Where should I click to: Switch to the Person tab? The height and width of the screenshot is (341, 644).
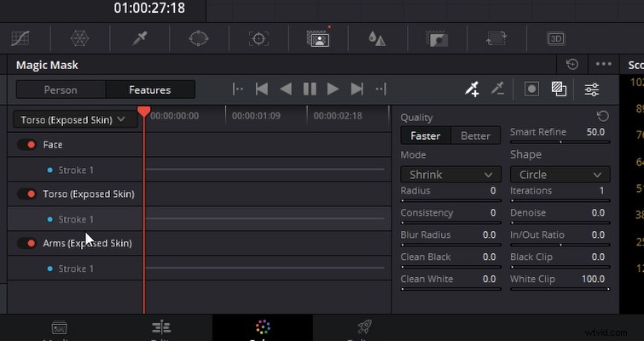pos(61,90)
